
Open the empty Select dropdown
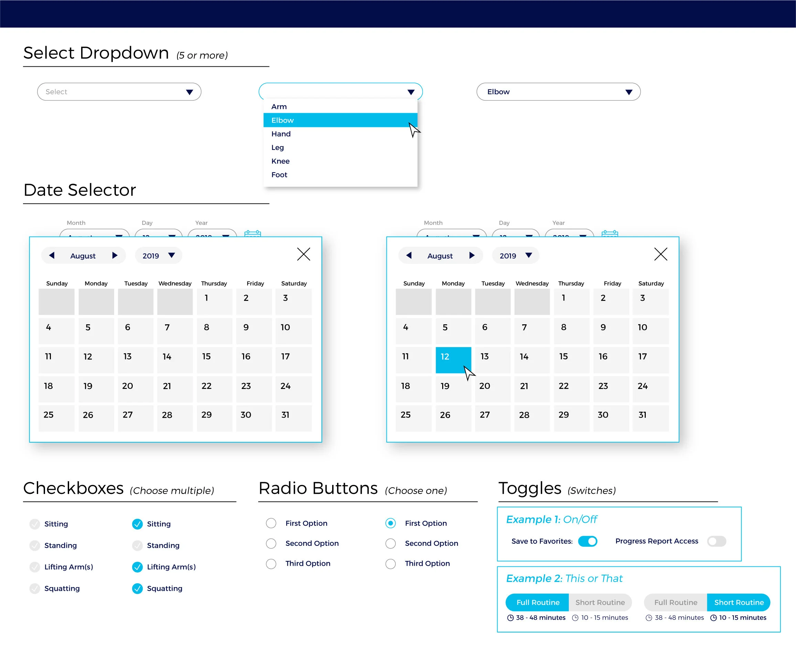[119, 92]
